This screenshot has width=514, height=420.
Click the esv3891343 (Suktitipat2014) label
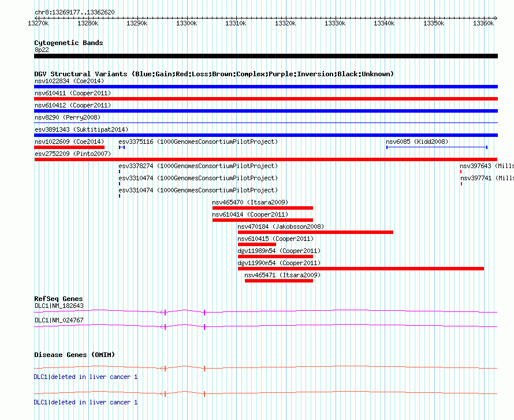(81, 129)
